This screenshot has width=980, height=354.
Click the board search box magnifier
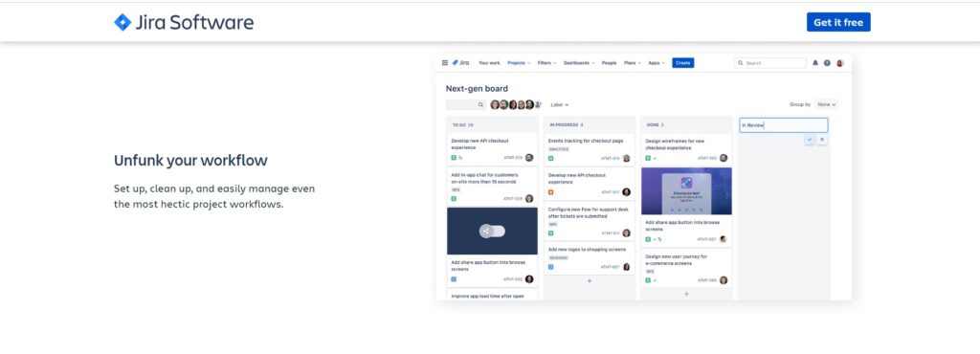480,105
